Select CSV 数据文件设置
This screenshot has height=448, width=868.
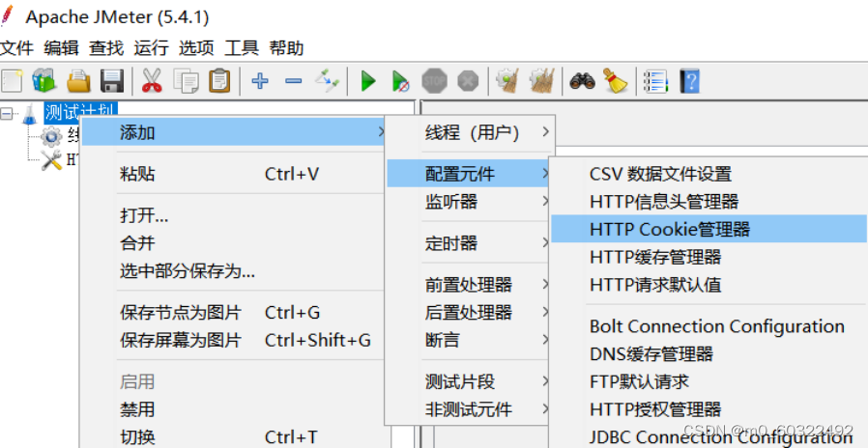(x=709, y=174)
